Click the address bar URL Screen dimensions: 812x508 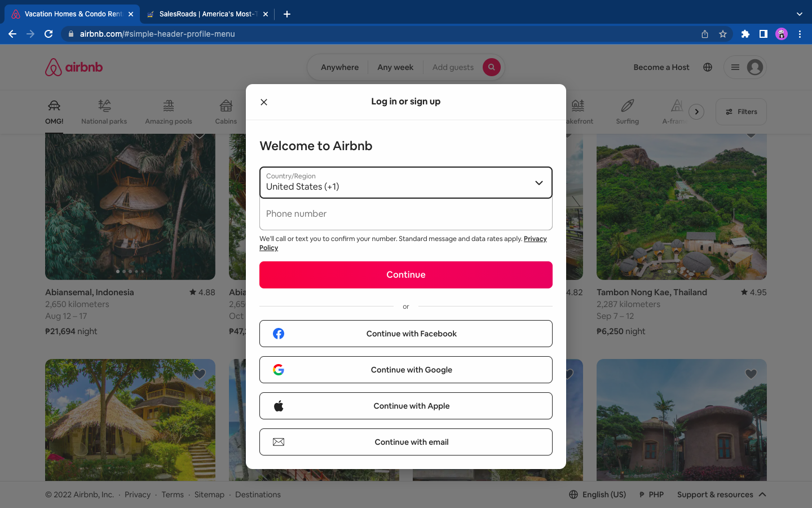click(x=157, y=34)
